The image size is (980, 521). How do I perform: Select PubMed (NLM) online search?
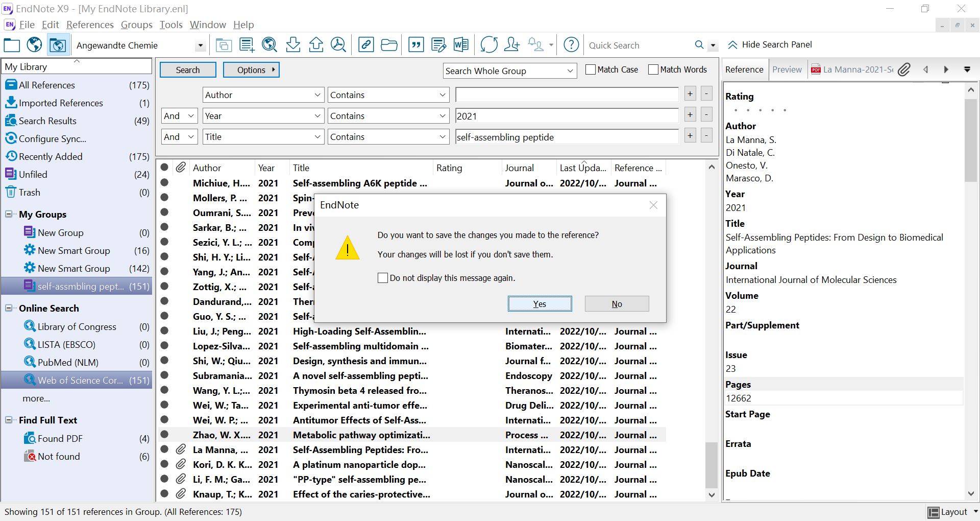coord(68,362)
